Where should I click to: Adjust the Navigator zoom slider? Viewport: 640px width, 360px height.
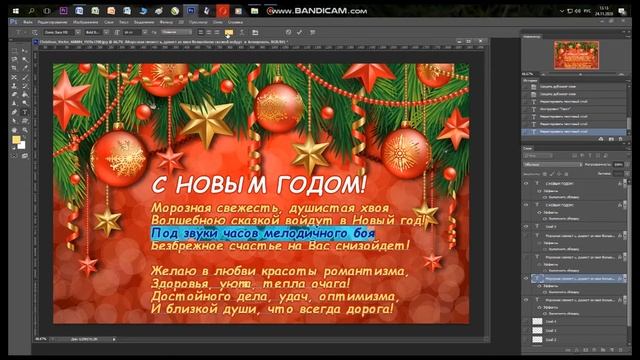coord(580,74)
